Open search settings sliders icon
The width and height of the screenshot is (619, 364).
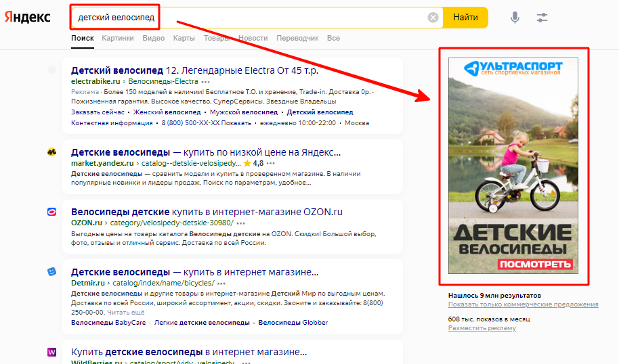542,18
